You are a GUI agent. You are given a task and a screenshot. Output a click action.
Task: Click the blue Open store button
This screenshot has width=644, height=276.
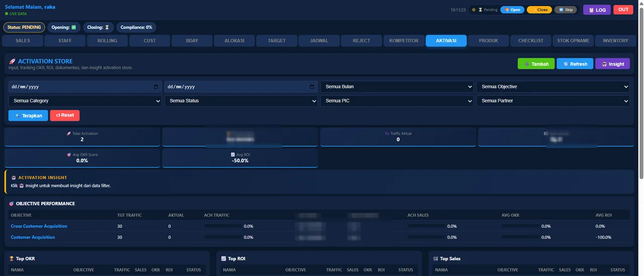[512, 10]
